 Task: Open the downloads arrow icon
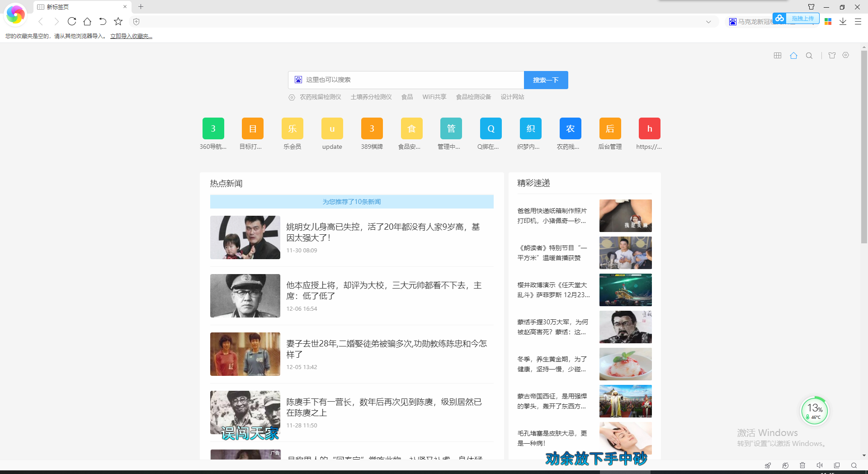(843, 21)
